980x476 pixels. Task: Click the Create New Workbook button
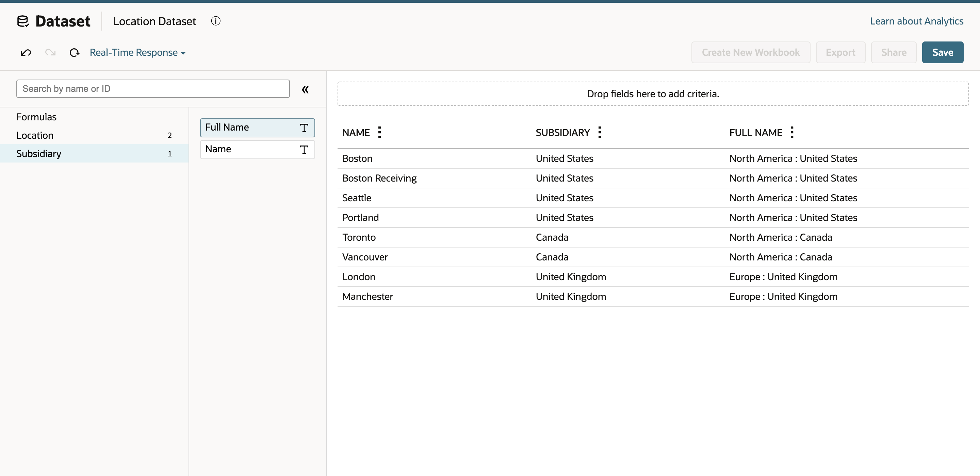(x=751, y=52)
